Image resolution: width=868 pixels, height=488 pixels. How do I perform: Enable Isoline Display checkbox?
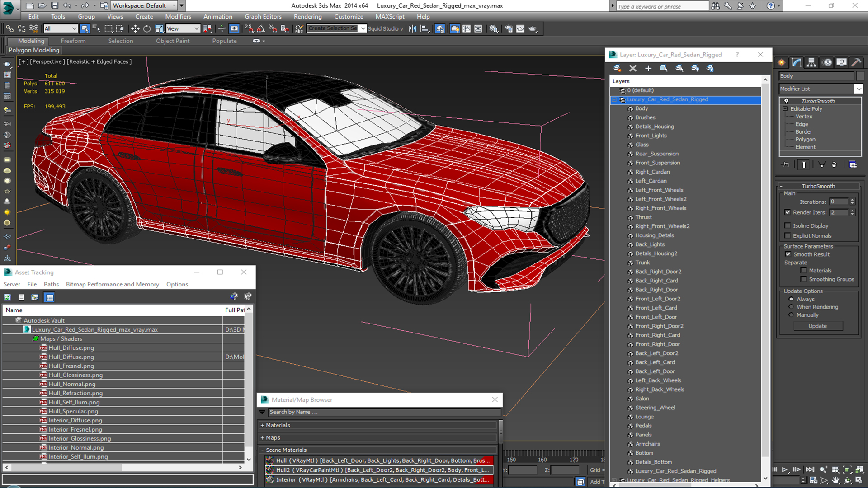point(788,225)
